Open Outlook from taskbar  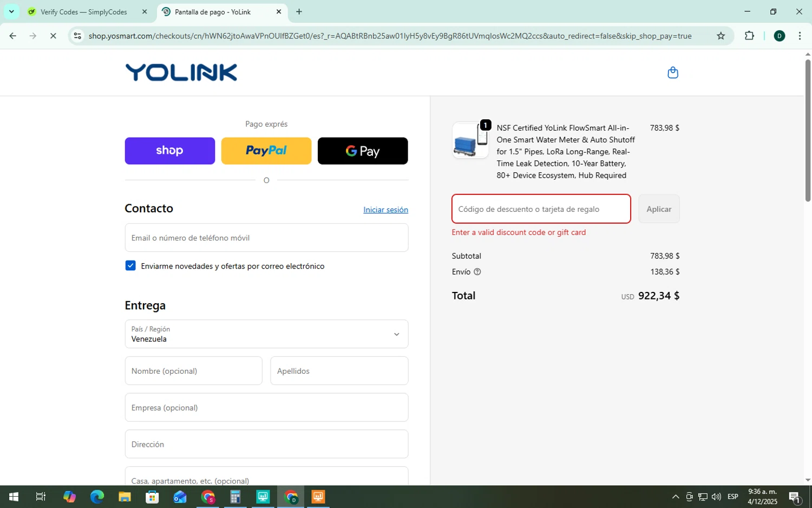tap(180, 497)
